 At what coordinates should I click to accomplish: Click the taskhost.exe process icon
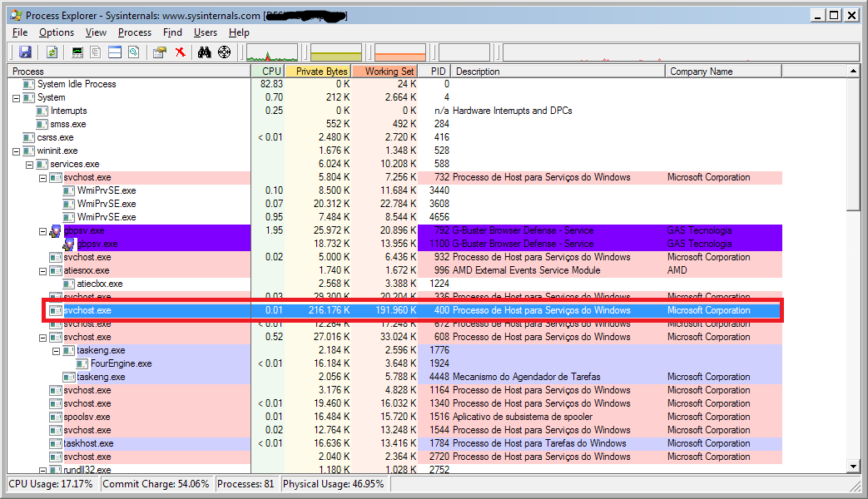pyautogui.click(x=56, y=443)
